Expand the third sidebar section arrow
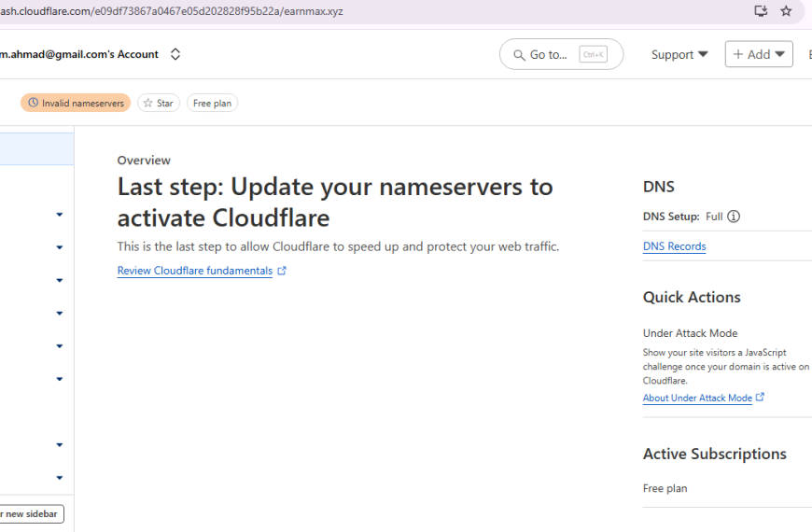812x532 pixels. point(60,280)
